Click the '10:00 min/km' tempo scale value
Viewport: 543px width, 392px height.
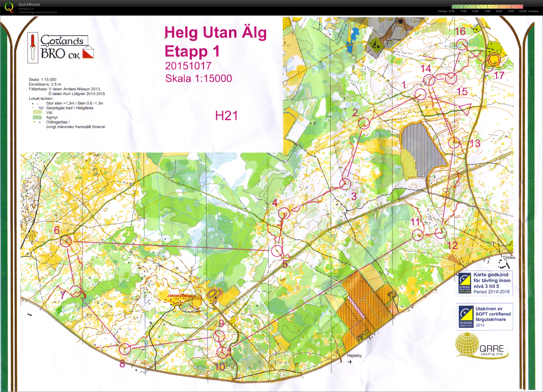click(x=529, y=11)
